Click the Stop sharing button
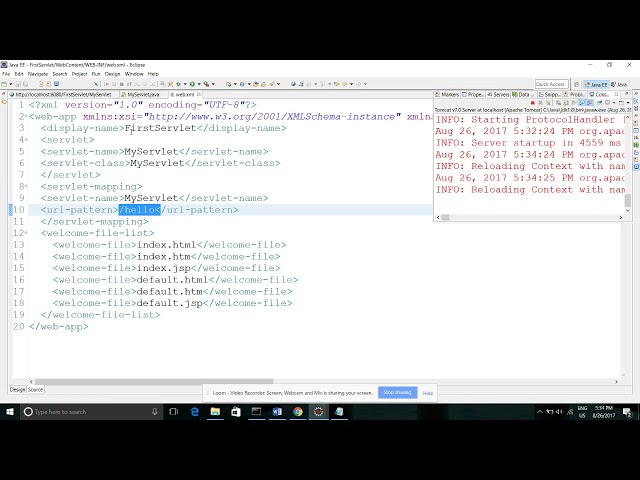The image size is (640, 480). [397, 392]
